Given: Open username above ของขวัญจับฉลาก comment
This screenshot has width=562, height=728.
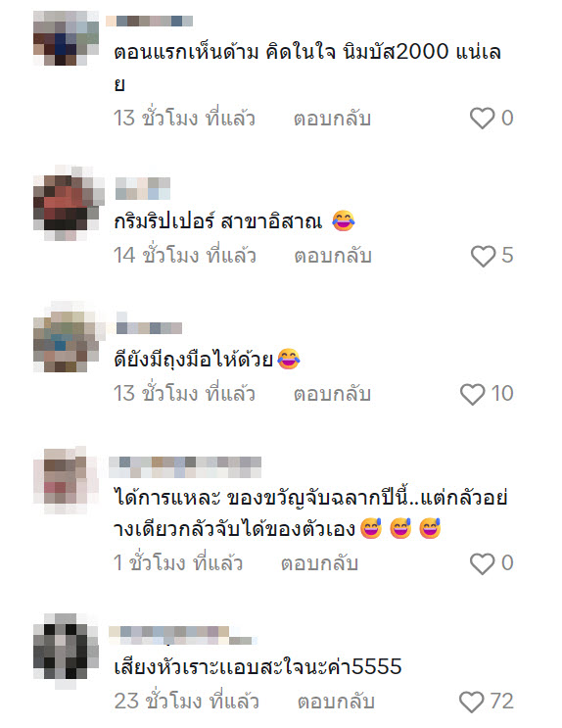Looking at the screenshot, I should tap(185, 467).
